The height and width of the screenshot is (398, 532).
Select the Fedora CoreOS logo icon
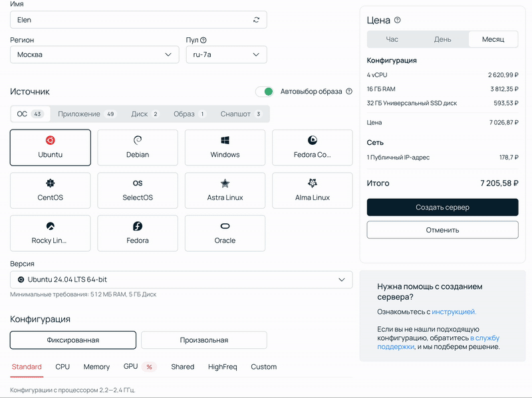312,140
